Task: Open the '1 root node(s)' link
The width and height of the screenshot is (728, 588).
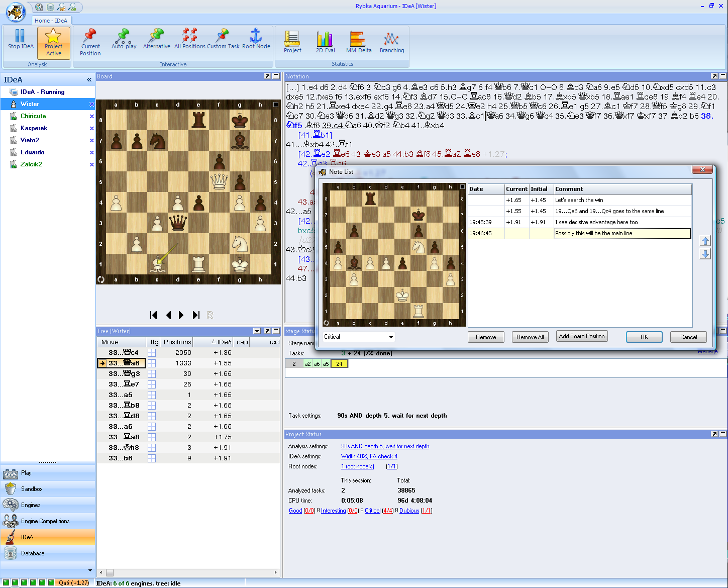Action: 357,466
